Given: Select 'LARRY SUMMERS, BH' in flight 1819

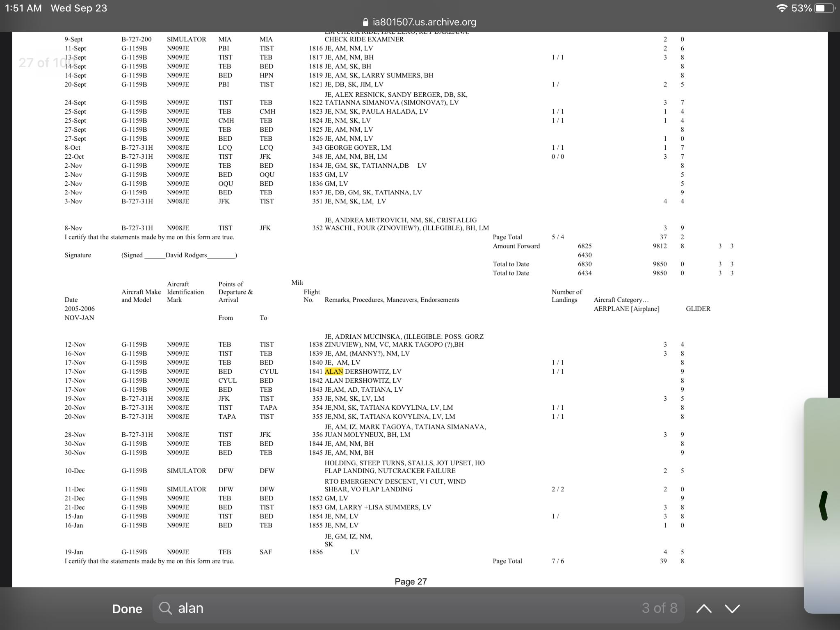Looking at the screenshot, I should pos(397,75).
